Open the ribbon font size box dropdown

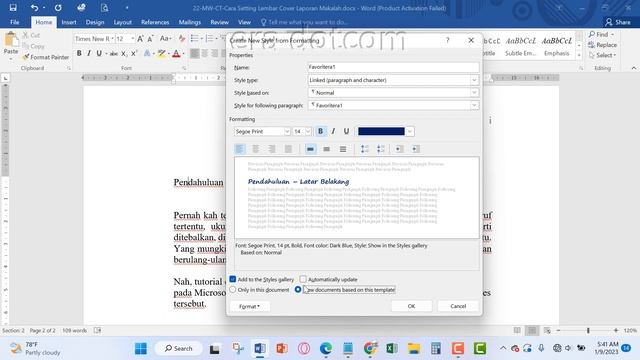pos(133,39)
